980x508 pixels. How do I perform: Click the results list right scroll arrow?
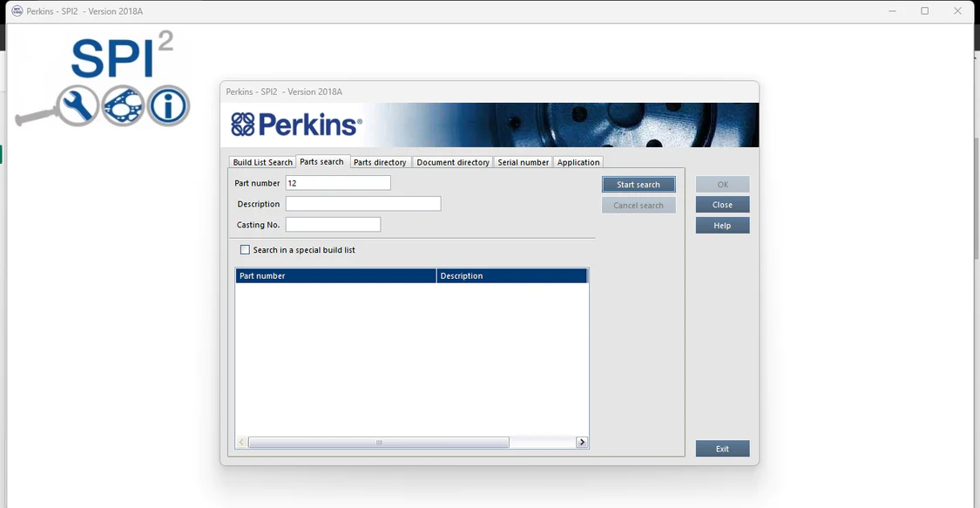(582, 443)
